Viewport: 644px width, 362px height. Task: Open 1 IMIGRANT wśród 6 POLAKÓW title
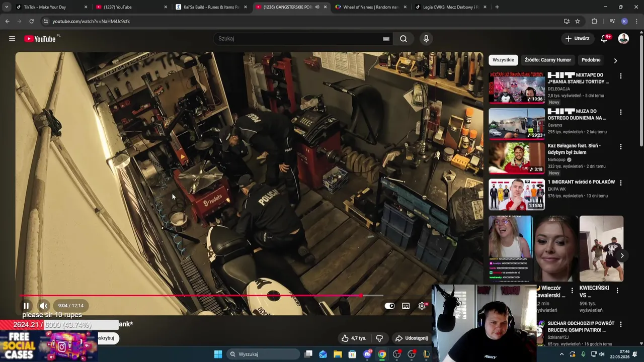pyautogui.click(x=581, y=182)
